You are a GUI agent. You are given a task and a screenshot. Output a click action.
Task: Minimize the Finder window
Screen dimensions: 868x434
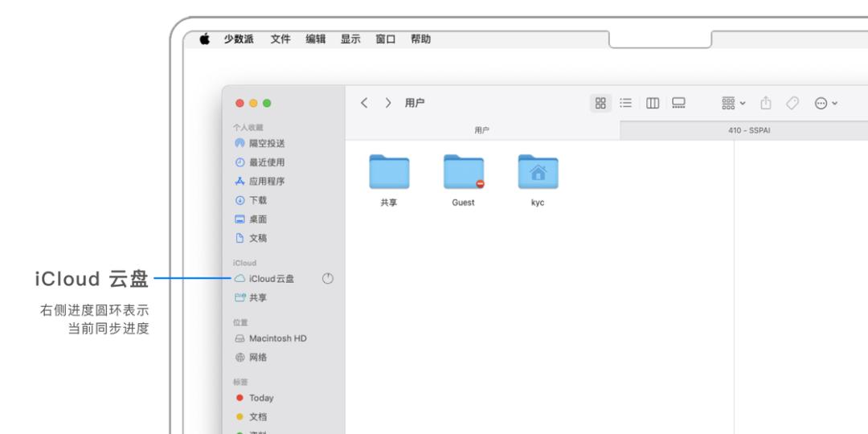253,103
